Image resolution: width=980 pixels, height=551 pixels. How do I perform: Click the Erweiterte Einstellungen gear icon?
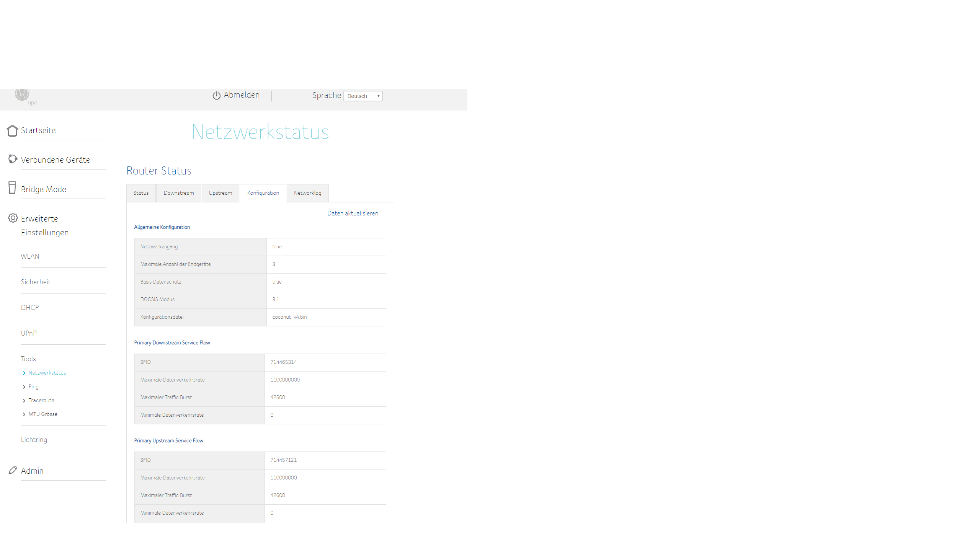click(x=13, y=218)
